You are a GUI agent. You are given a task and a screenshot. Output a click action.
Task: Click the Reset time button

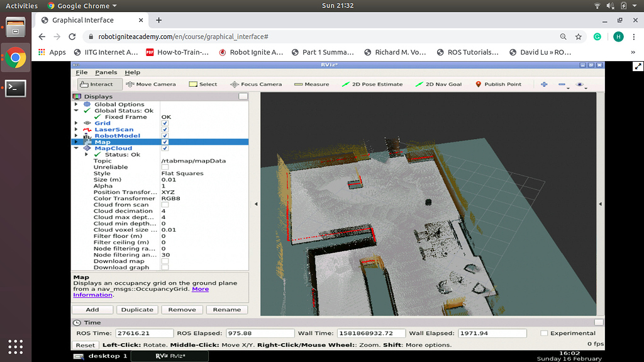pyautogui.click(x=86, y=345)
